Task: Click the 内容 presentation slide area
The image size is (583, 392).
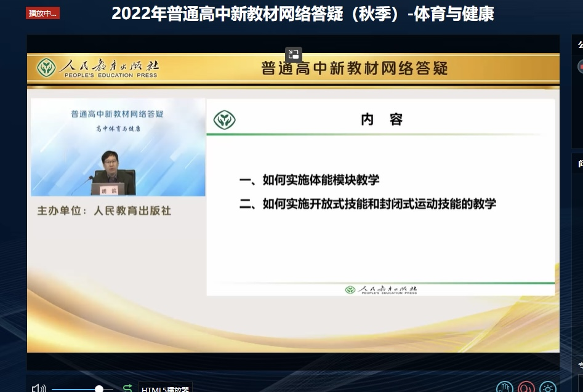Action: (x=380, y=197)
